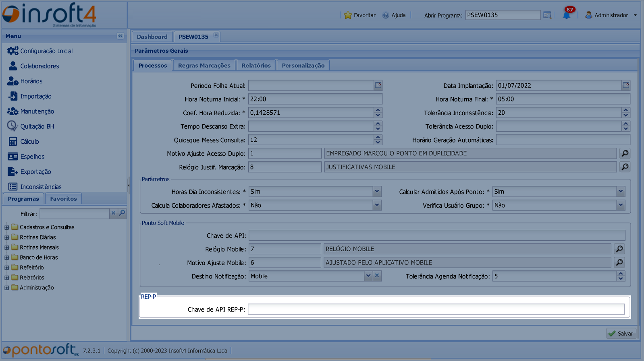Expand the Cadastros e Consultas folder
This screenshot has height=361, width=644.
click(7, 227)
